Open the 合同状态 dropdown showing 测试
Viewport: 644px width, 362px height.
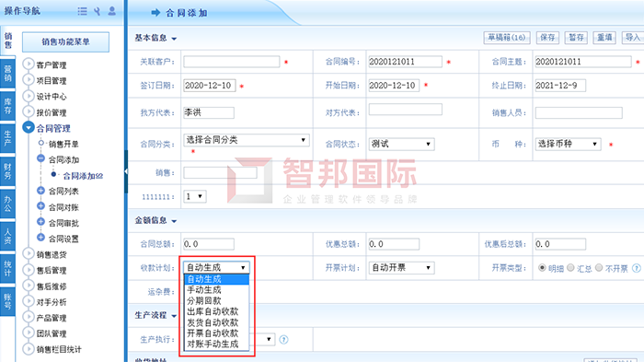[401, 144]
